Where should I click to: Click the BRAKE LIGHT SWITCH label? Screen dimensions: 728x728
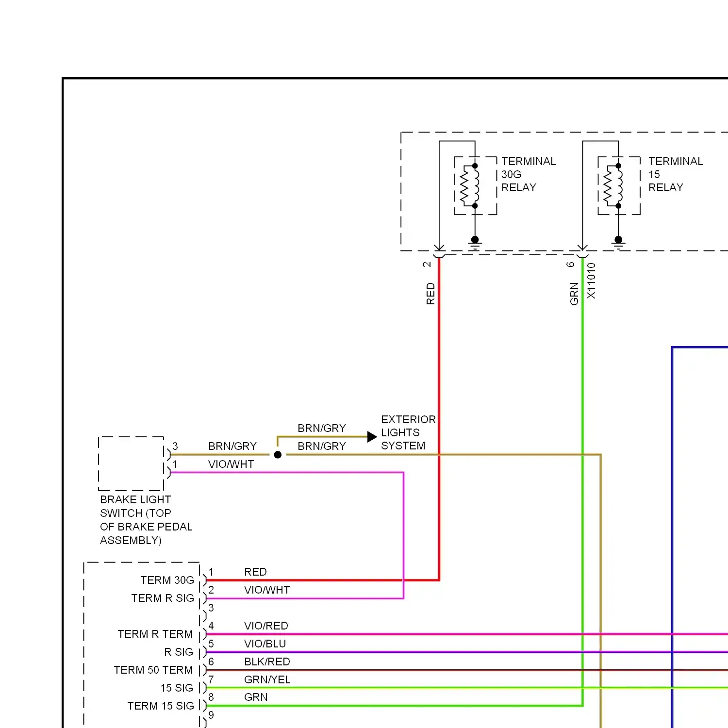146,520
